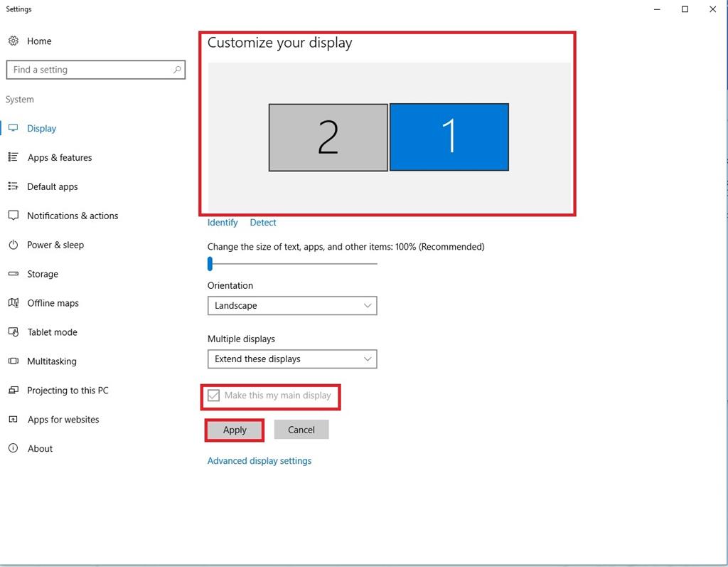
Task: Click the Power & sleep icon
Action: pos(14,245)
